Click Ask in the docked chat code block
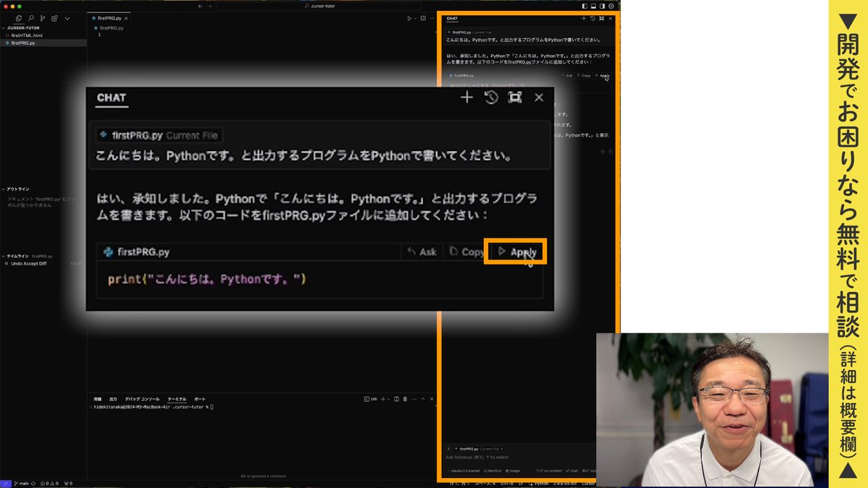The height and width of the screenshot is (488, 868). [568, 75]
